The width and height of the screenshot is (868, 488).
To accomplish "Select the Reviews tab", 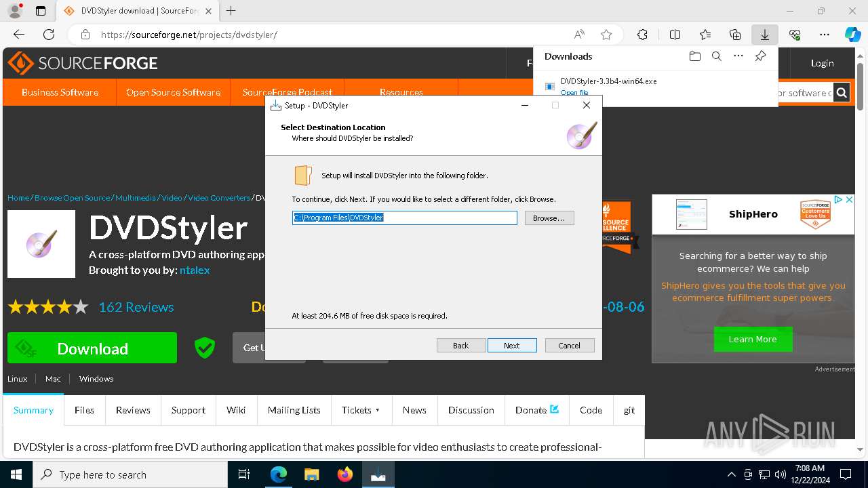I will (x=133, y=410).
